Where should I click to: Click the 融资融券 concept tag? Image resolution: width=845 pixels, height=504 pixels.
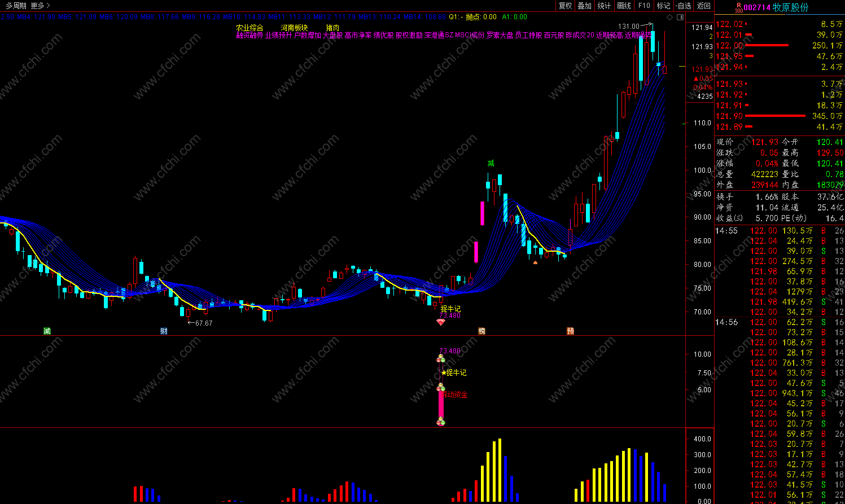tap(249, 35)
